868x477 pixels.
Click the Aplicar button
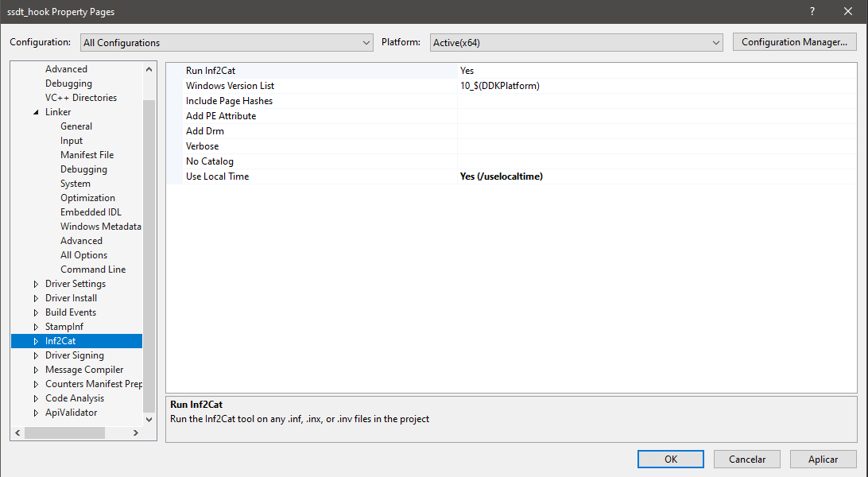[823, 460]
